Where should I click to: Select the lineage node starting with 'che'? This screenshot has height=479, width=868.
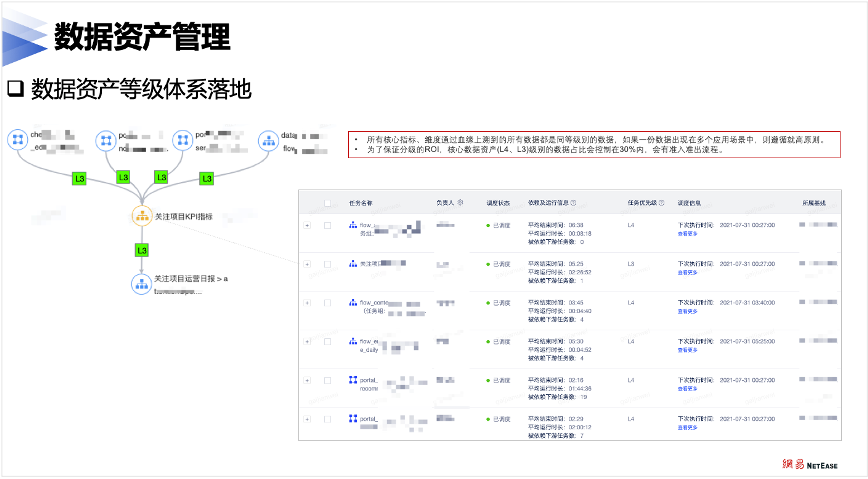(x=18, y=140)
